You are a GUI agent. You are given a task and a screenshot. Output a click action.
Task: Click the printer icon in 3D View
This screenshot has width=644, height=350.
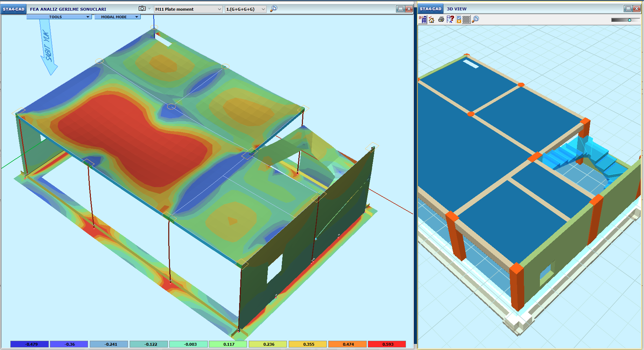[x=441, y=20]
